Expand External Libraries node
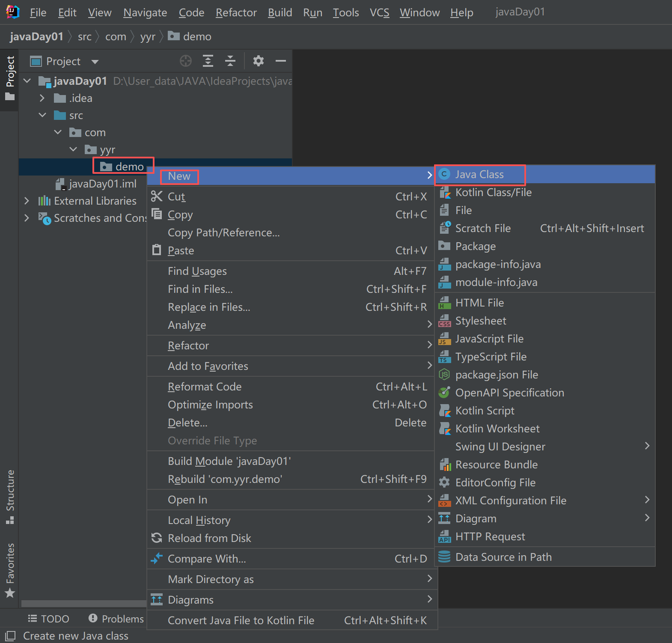The height and width of the screenshot is (643, 672). pos(27,201)
